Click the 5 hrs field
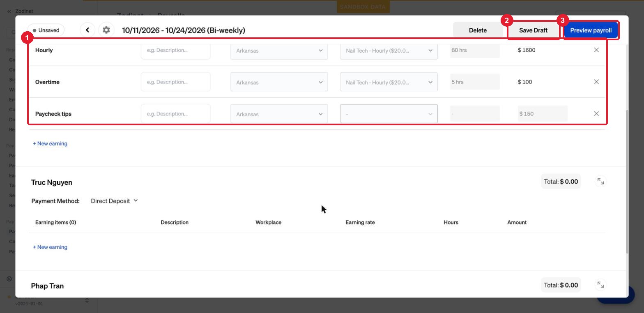The height and width of the screenshot is (313, 644). 475,82
